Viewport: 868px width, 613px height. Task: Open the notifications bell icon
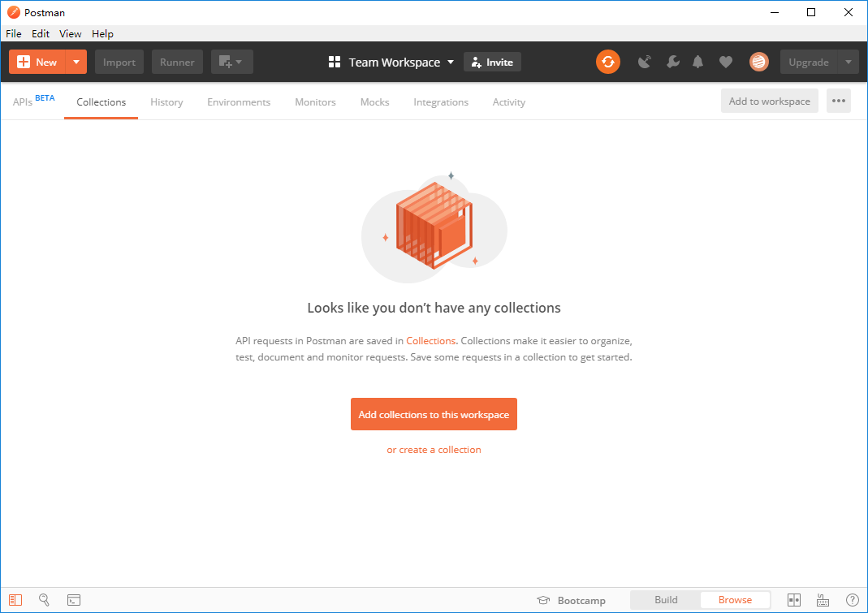pyautogui.click(x=698, y=62)
